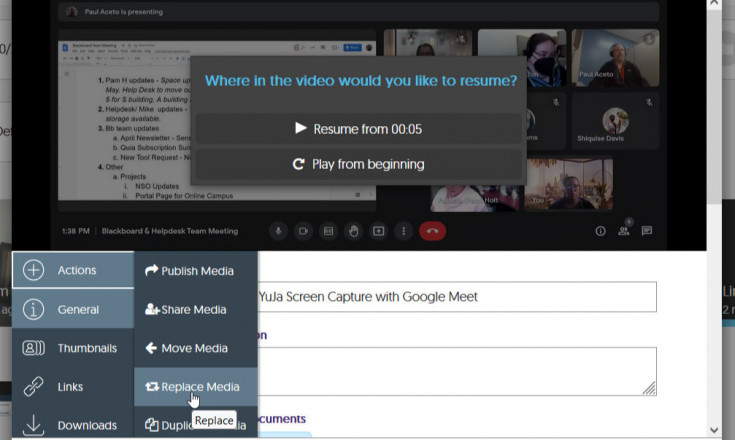This screenshot has height=440, width=735.
Task: Click the title field with YuJa Screen Capture
Action: (x=457, y=297)
